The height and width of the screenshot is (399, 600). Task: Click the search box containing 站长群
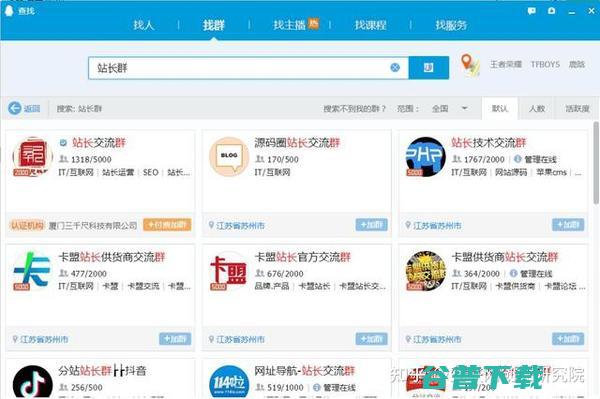[x=248, y=68]
